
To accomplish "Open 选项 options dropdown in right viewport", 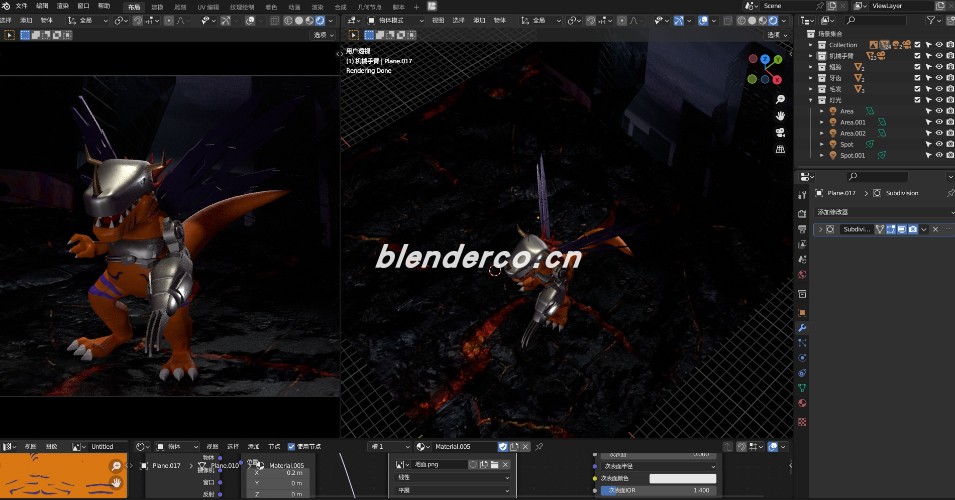I will click(x=777, y=35).
